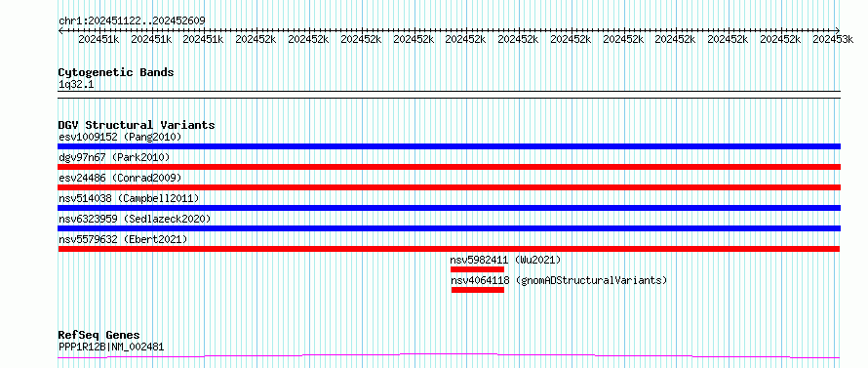
Task: Select the blue bar under nsv514038
Action: point(449,208)
